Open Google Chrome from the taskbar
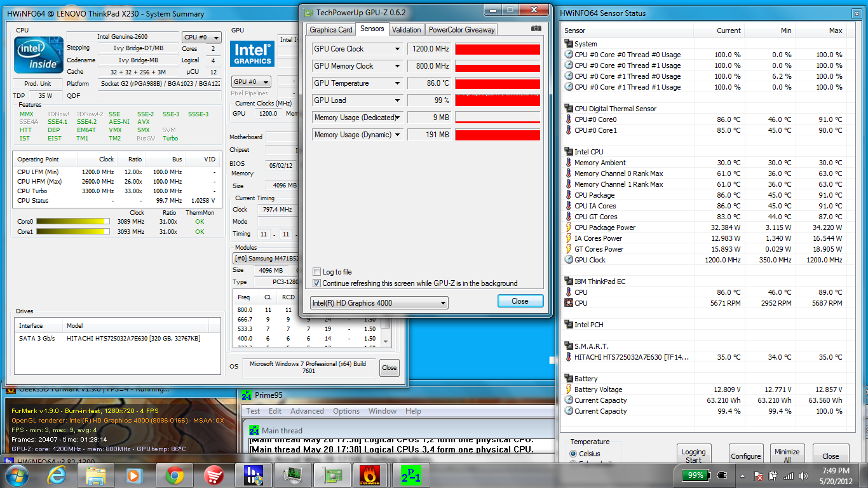868x488 pixels. click(x=175, y=475)
